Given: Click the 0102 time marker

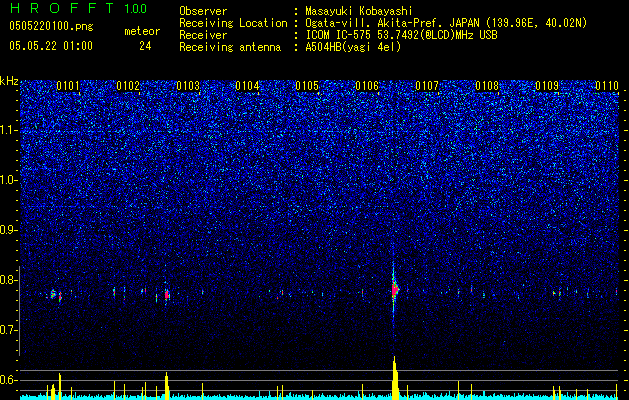Looking at the screenshot, I should coord(128,86).
